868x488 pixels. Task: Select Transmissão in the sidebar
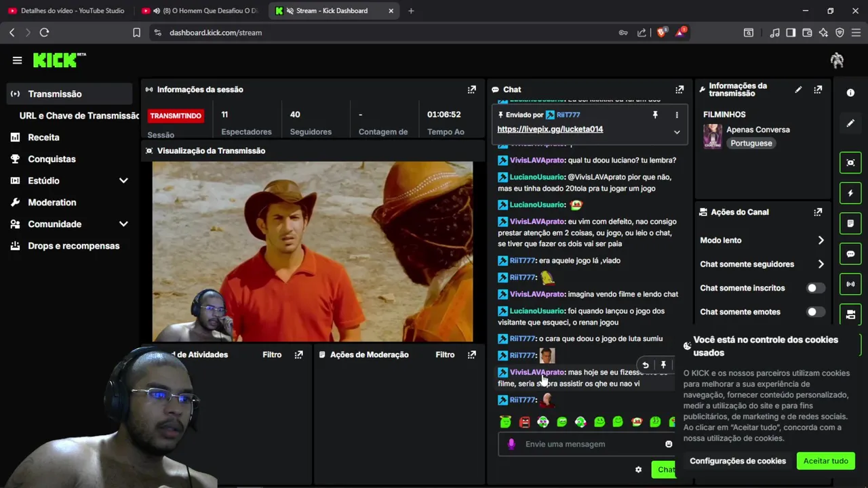pyautogui.click(x=69, y=94)
